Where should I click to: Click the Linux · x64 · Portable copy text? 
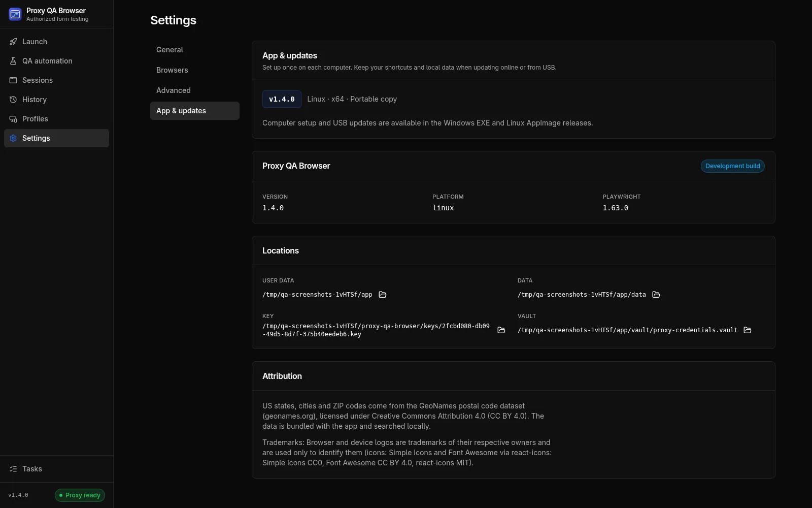tap(352, 99)
